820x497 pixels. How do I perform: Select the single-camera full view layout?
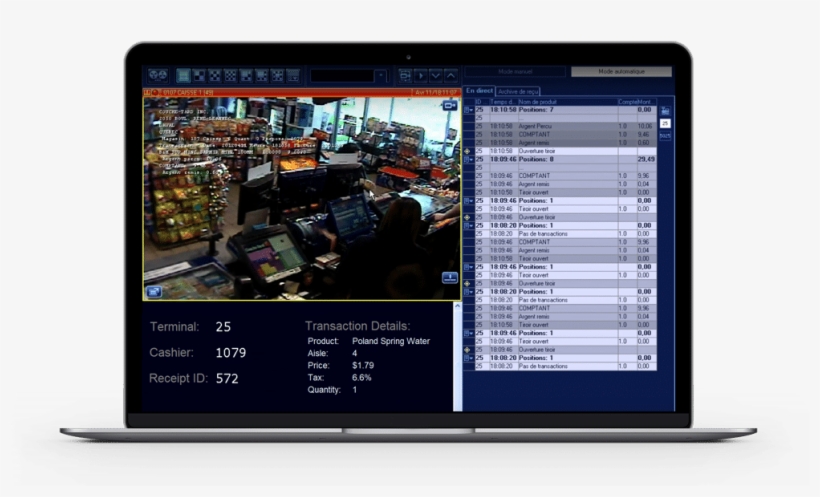[183, 76]
